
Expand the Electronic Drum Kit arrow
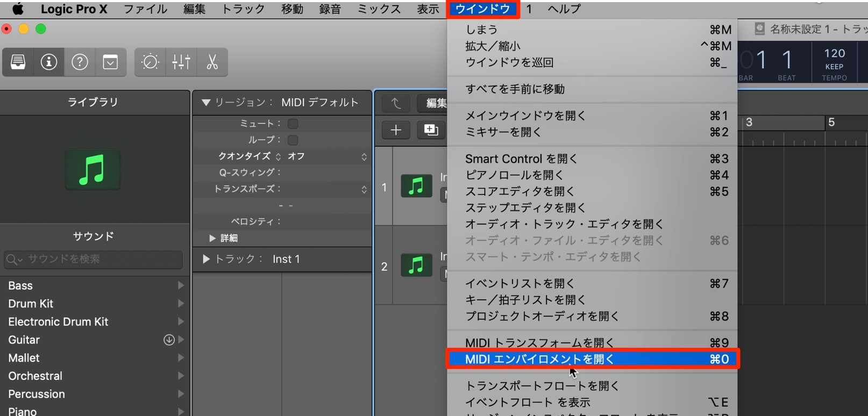[x=181, y=321]
